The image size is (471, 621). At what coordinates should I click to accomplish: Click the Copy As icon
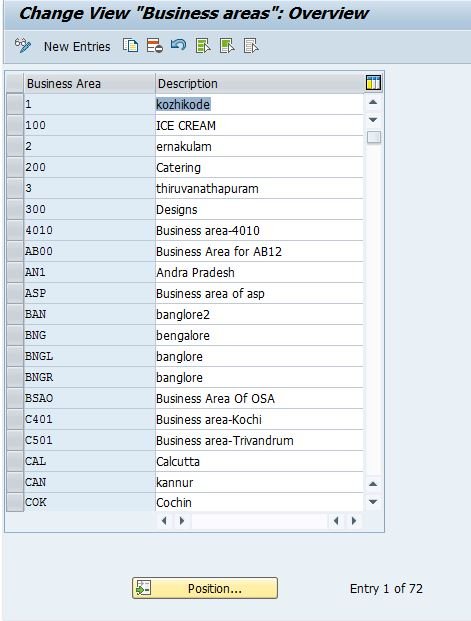[x=130, y=46]
